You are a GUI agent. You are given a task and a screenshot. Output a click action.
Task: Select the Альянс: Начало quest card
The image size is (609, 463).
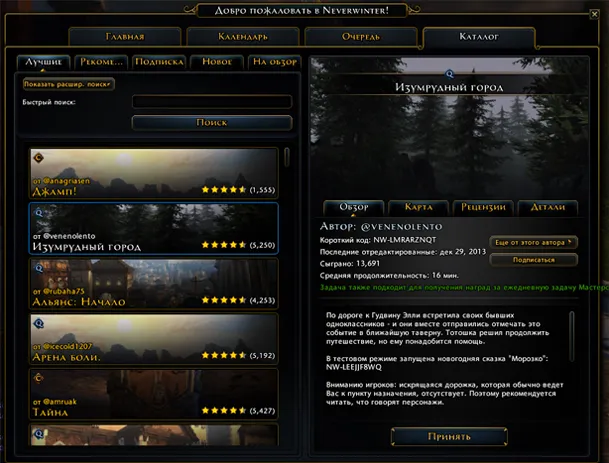click(154, 284)
